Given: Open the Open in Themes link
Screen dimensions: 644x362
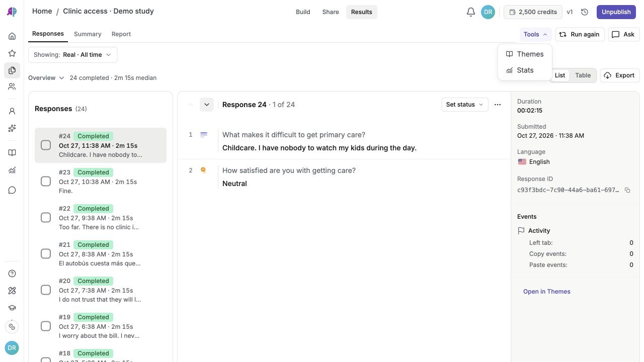Looking at the screenshot, I should coord(546,292).
